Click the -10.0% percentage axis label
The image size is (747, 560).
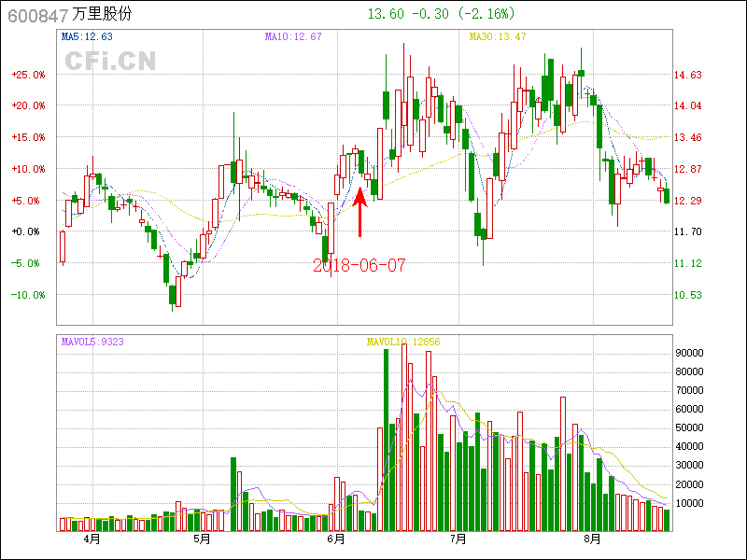[x=28, y=295]
